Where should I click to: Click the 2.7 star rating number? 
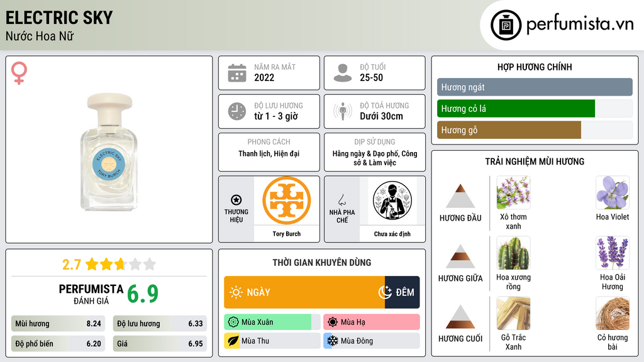tap(72, 265)
